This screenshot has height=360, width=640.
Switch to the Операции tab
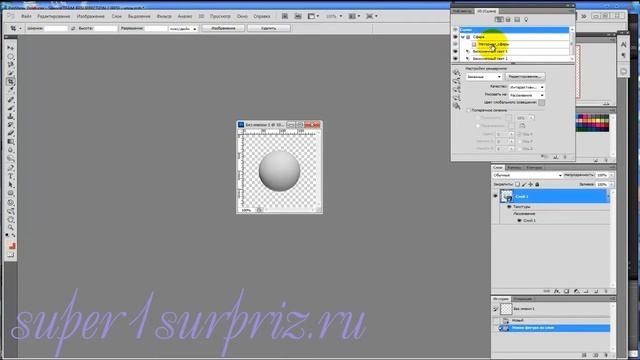click(522, 299)
